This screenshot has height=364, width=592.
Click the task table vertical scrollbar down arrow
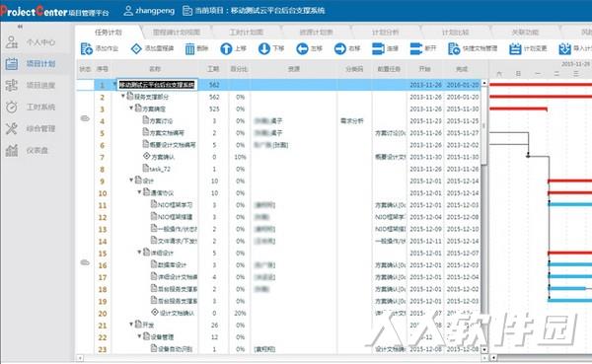[x=484, y=349]
